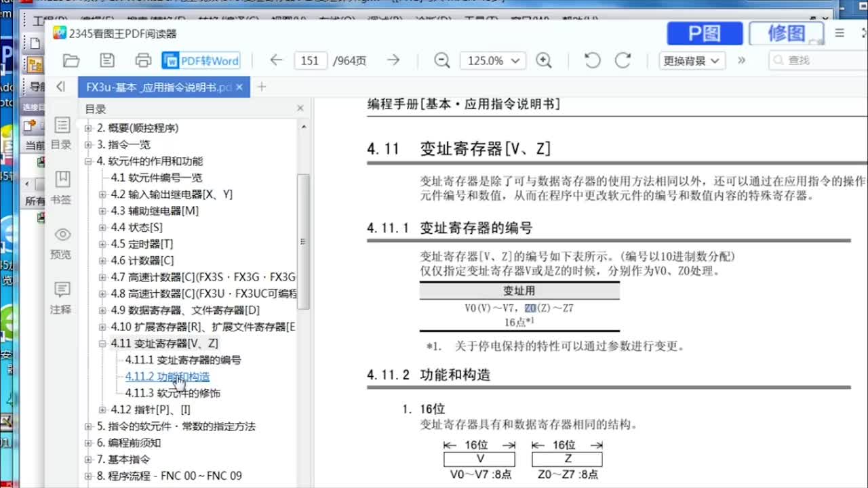
Task: Rotate the page clockwise
Action: pos(623,60)
